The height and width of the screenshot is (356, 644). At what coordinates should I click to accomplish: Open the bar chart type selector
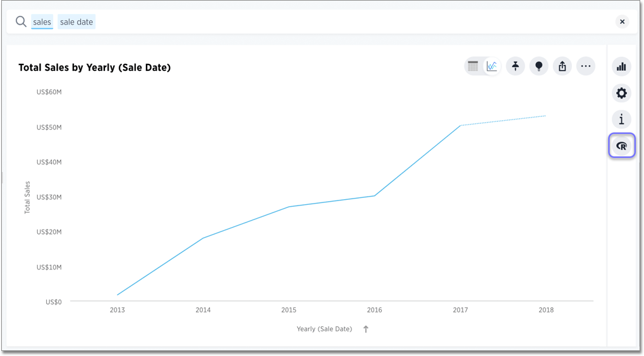(x=621, y=66)
